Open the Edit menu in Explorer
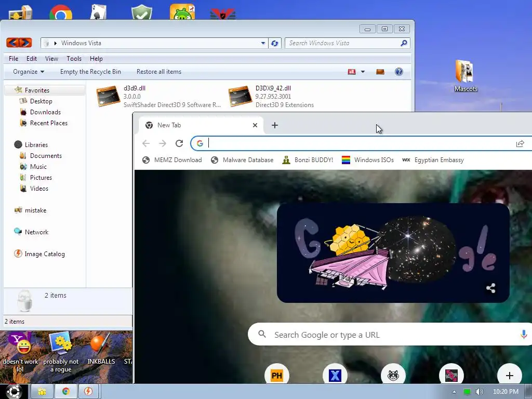This screenshot has width=532, height=399. 32,58
